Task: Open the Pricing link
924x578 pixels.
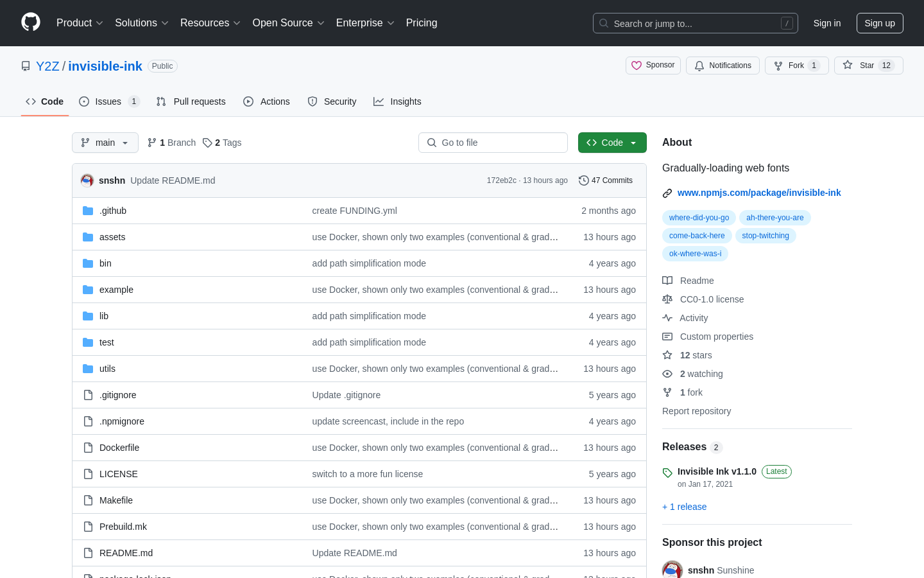Action: click(x=422, y=22)
